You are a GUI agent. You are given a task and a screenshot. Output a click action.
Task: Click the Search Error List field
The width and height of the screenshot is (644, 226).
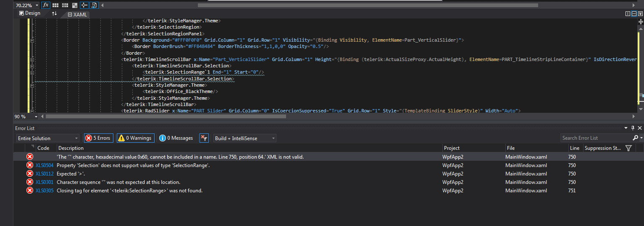[596, 138]
